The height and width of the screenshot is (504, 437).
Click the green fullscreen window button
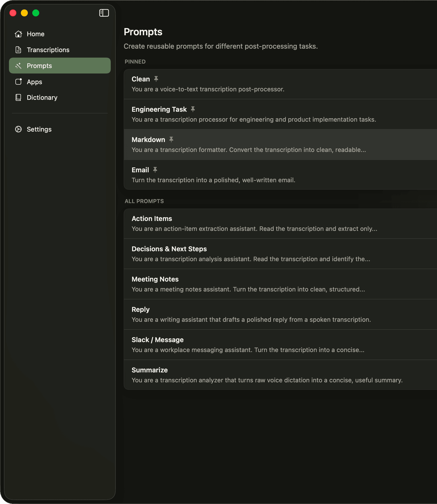tap(36, 13)
